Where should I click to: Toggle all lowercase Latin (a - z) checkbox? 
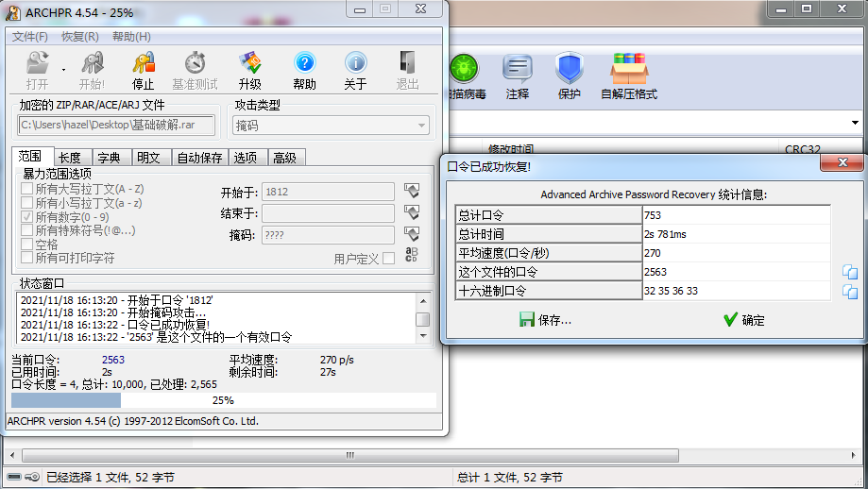coord(26,202)
